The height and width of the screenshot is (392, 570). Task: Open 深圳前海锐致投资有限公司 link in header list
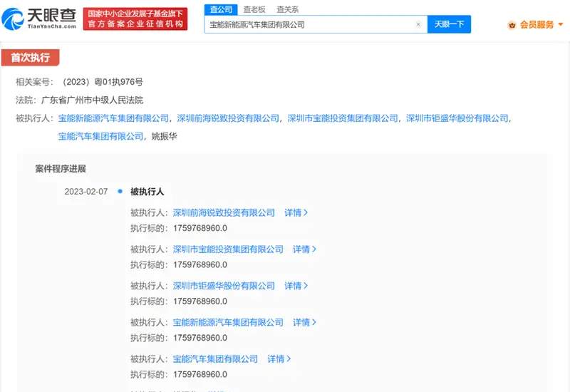coord(228,118)
